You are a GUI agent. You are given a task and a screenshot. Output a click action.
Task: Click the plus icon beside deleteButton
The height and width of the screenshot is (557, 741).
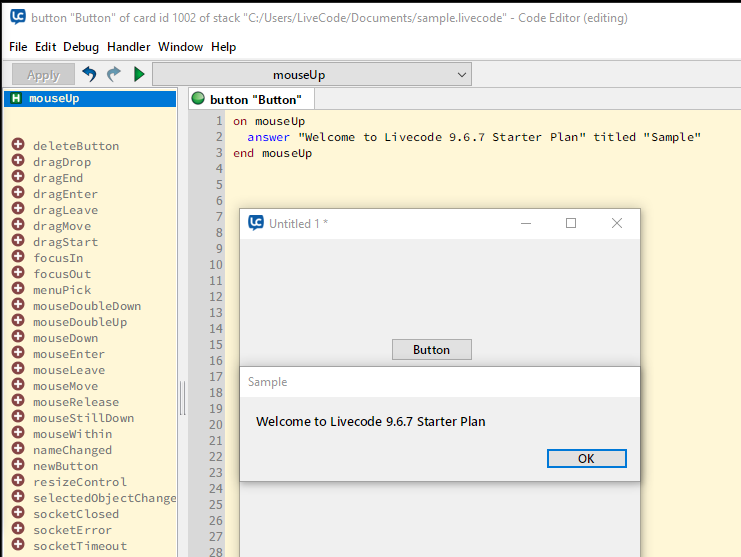click(18, 146)
